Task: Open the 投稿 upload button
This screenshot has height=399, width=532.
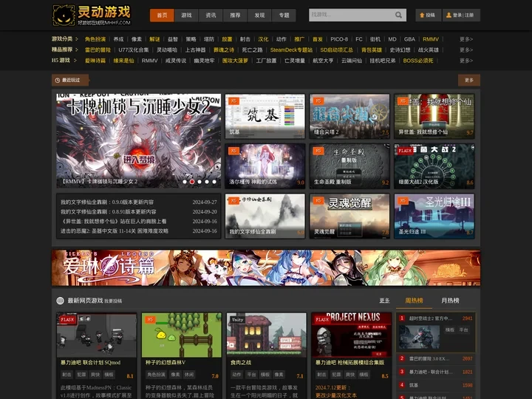Action: coord(428,15)
